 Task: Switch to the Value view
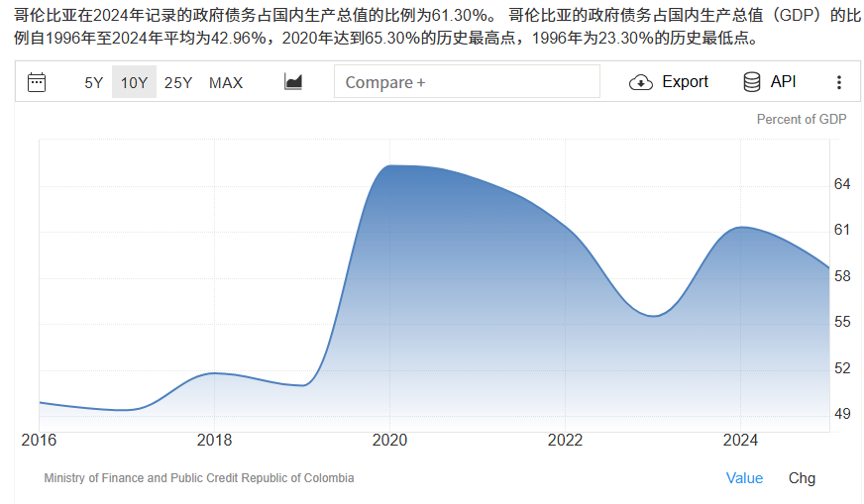pyautogui.click(x=744, y=478)
